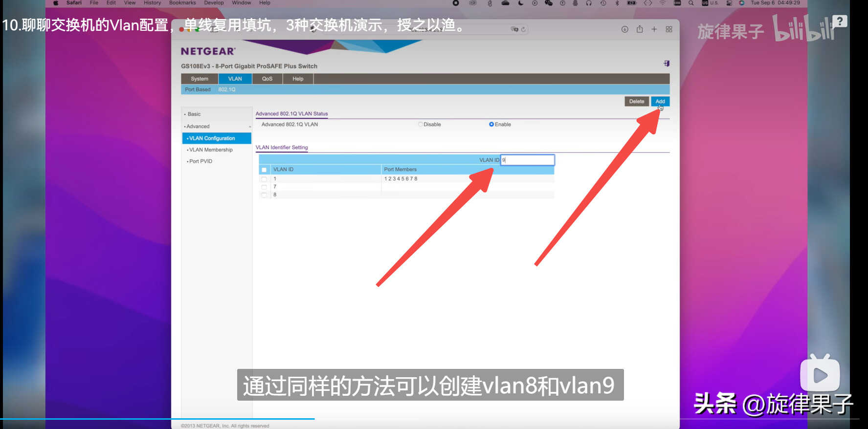
Task: Check the select-all VLAN header checkbox
Action: click(x=264, y=170)
